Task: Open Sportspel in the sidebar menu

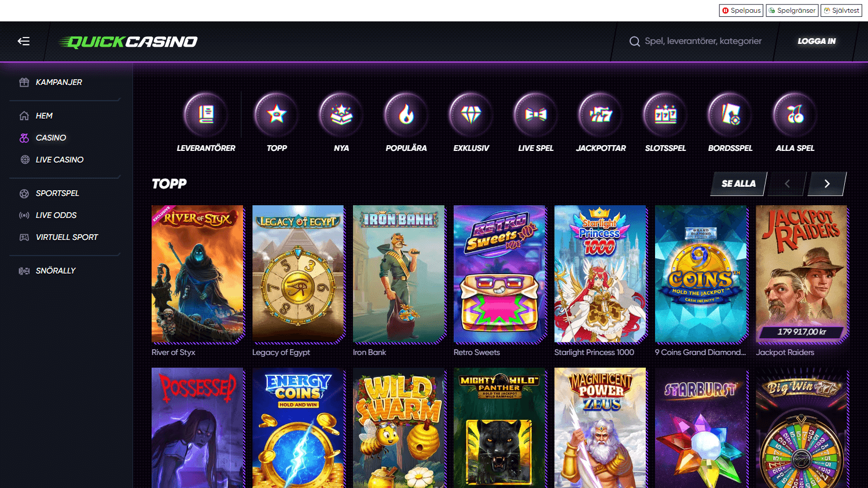Action: (x=57, y=193)
